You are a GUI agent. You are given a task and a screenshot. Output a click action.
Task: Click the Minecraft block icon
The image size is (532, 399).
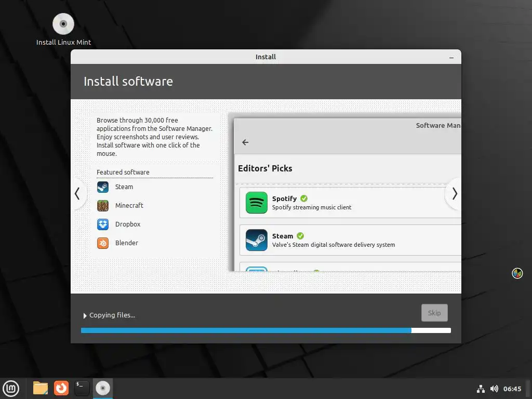[103, 206]
